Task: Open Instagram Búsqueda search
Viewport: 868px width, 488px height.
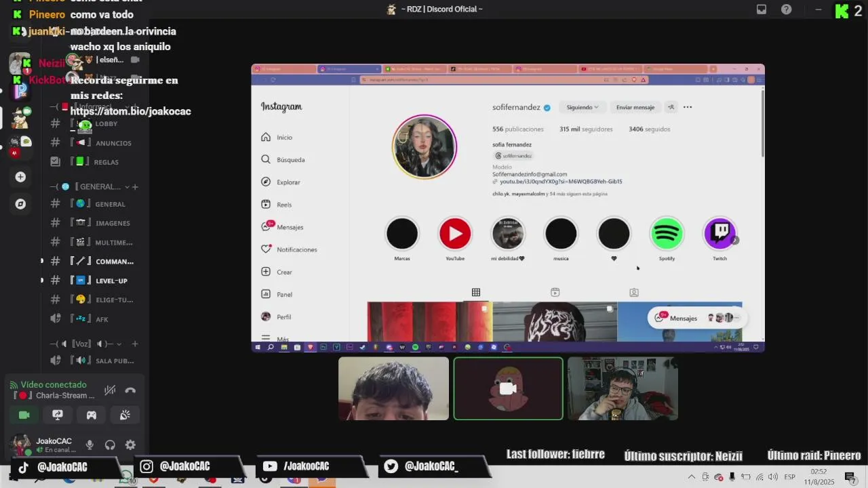Action: (x=283, y=160)
